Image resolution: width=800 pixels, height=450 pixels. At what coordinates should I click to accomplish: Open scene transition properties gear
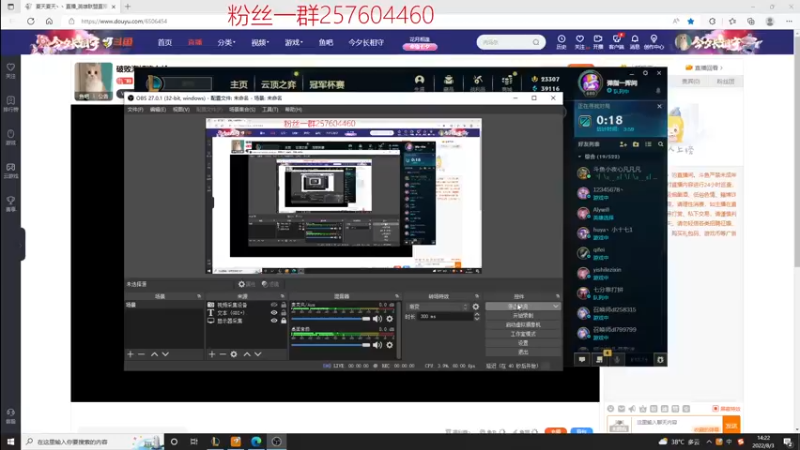pos(476,307)
